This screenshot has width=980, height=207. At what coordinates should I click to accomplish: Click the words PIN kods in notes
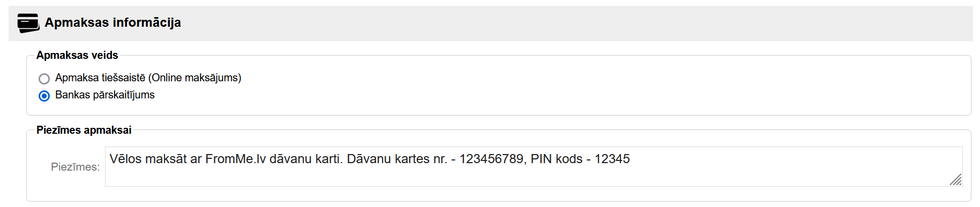557,159
